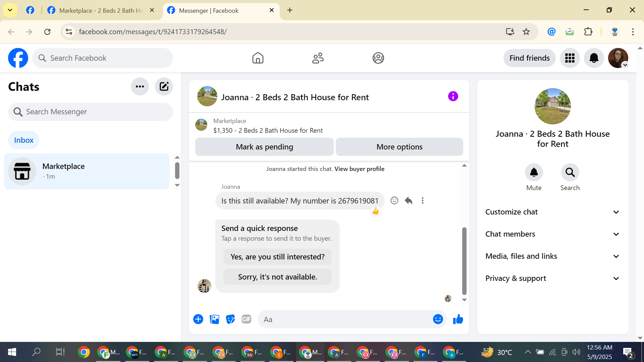Open more actions for Joanna's message
Viewport: 644px width, 362px height.
tap(423, 200)
